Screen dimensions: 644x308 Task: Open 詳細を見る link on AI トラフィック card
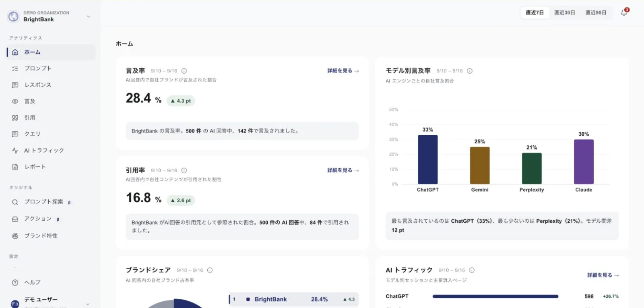[603, 275]
